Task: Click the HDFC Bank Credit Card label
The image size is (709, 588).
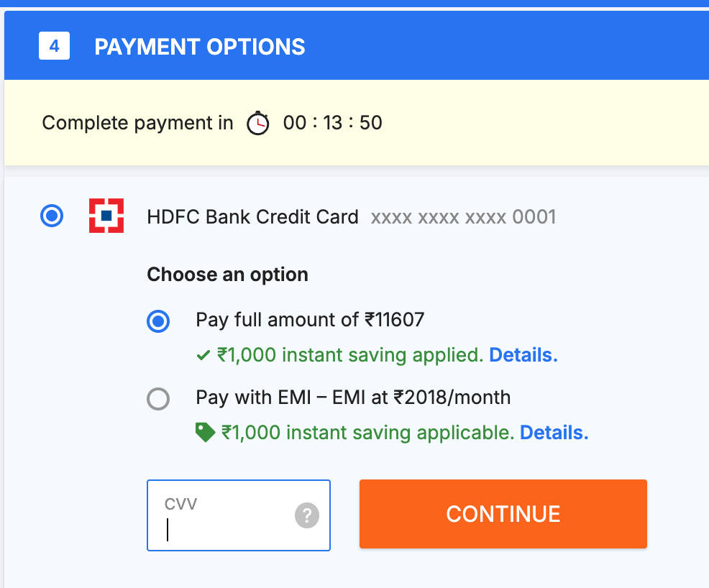Action: point(252,217)
